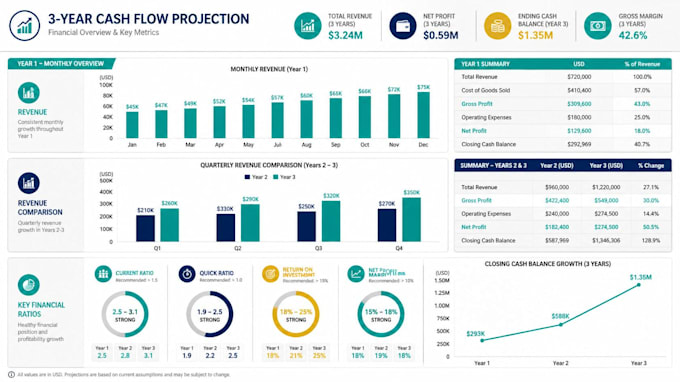Click the Quarterly Revenue Comparison chart title

[269, 165]
